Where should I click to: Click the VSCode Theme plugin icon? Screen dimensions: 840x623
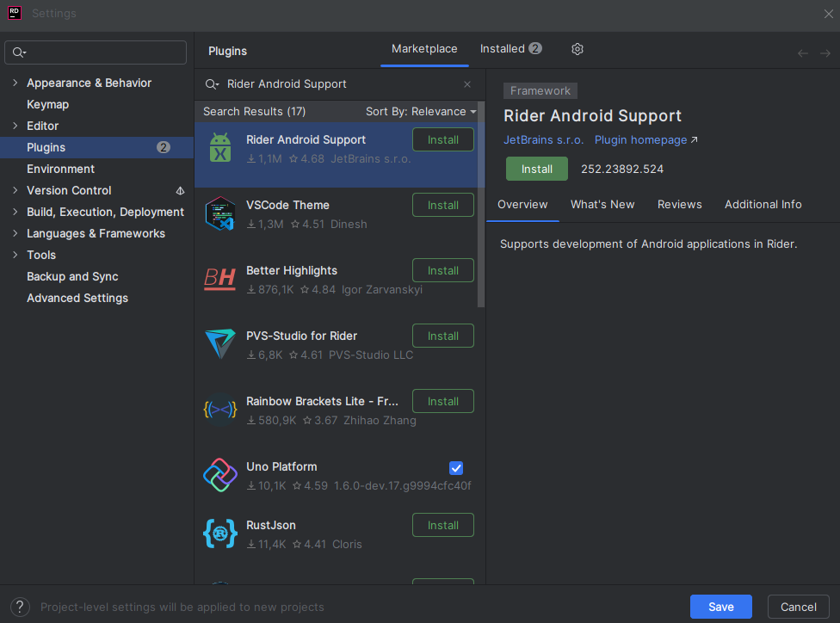click(220, 213)
